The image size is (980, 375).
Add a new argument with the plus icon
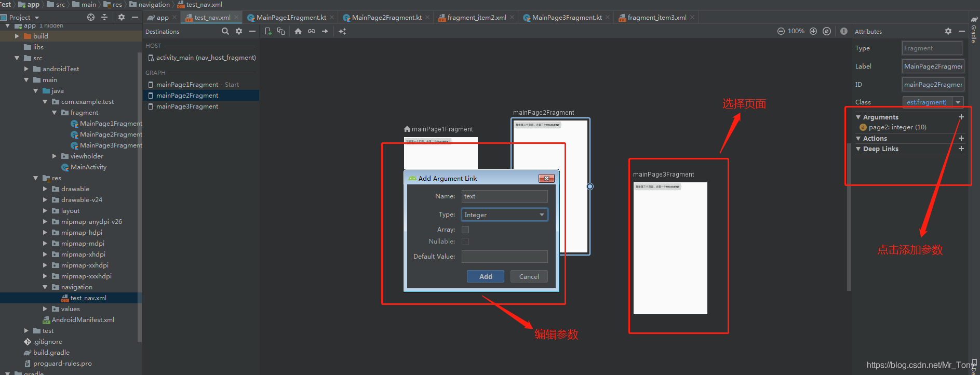pos(961,117)
